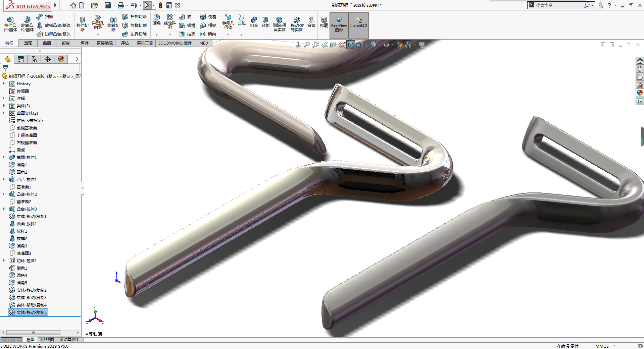Click the Save disk icon
The width and height of the screenshot is (644, 349).
click(x=108, y=5)
